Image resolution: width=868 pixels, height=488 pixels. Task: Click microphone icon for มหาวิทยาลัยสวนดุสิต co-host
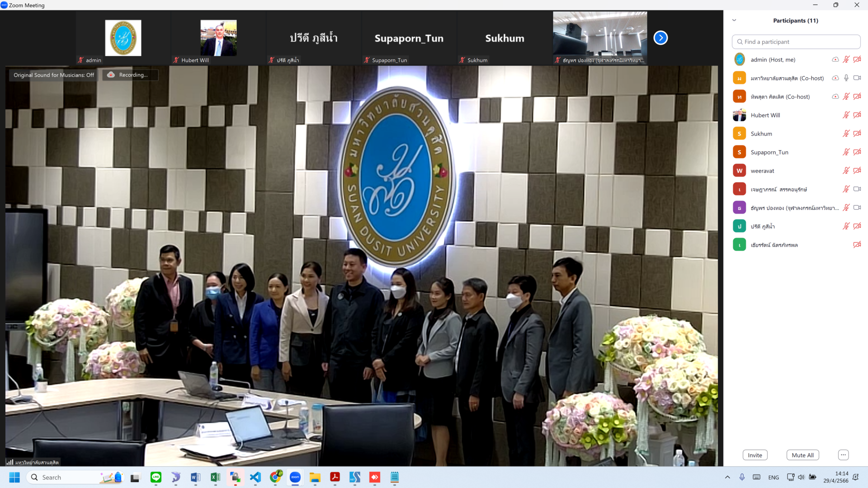tap(846, 78)
